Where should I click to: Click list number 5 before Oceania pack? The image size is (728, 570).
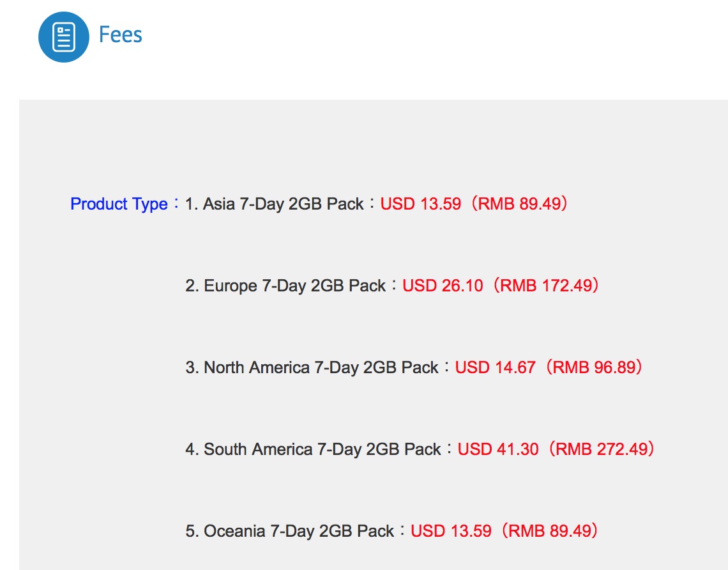tap(191, 531)
